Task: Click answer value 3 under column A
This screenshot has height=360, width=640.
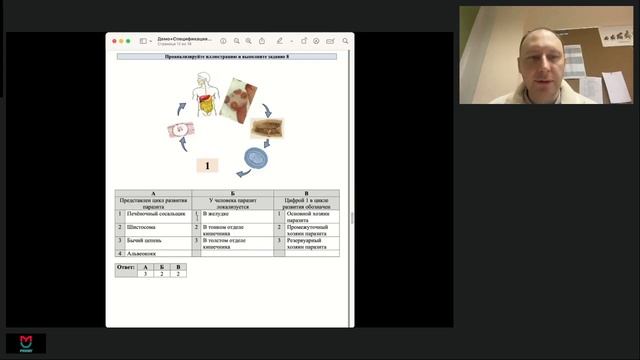Action: (x=145, y=274)
